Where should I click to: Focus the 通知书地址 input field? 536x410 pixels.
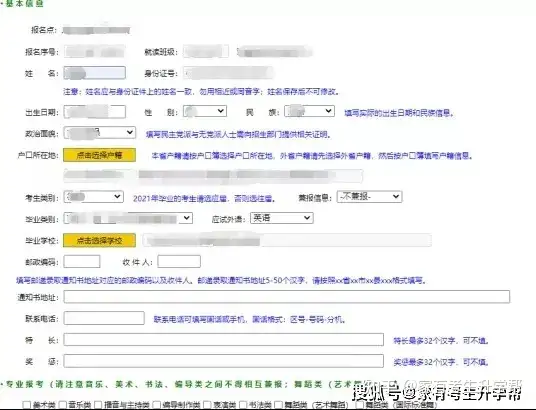click(x=287, y=296)
